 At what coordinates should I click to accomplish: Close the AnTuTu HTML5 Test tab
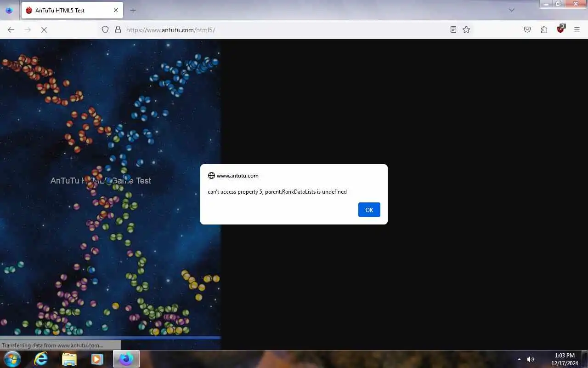(116, 10)
